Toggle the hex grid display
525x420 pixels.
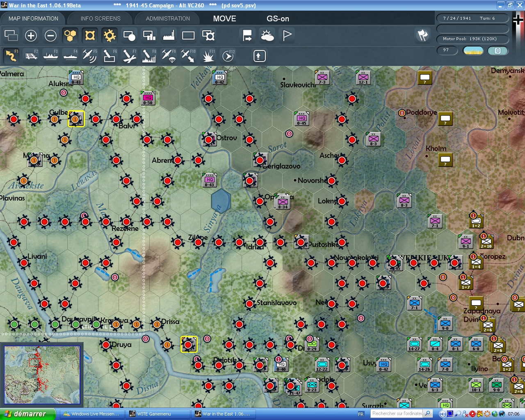[70, 36]
